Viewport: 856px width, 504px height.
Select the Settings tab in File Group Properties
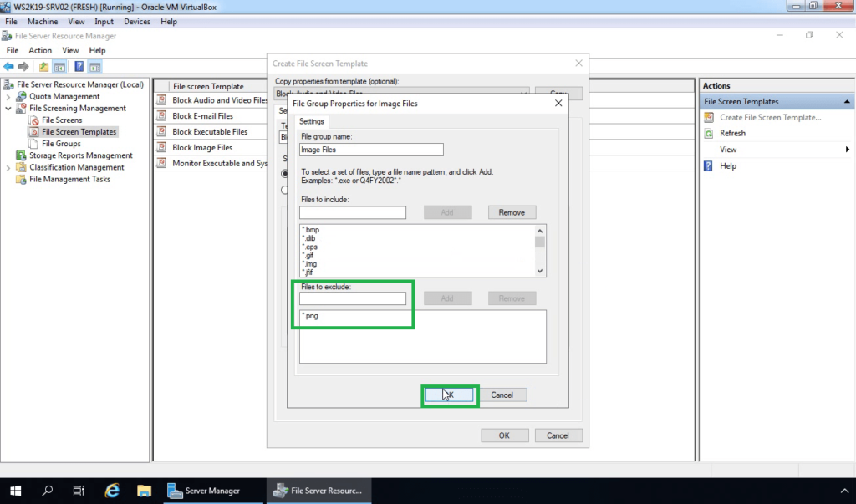pos(312,121)
